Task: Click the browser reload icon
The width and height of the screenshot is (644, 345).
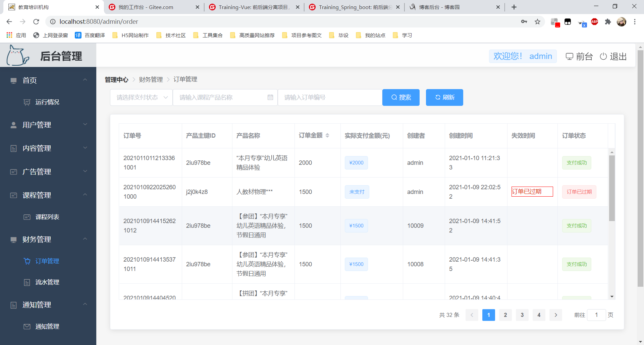Action: [x=36, y=22]
